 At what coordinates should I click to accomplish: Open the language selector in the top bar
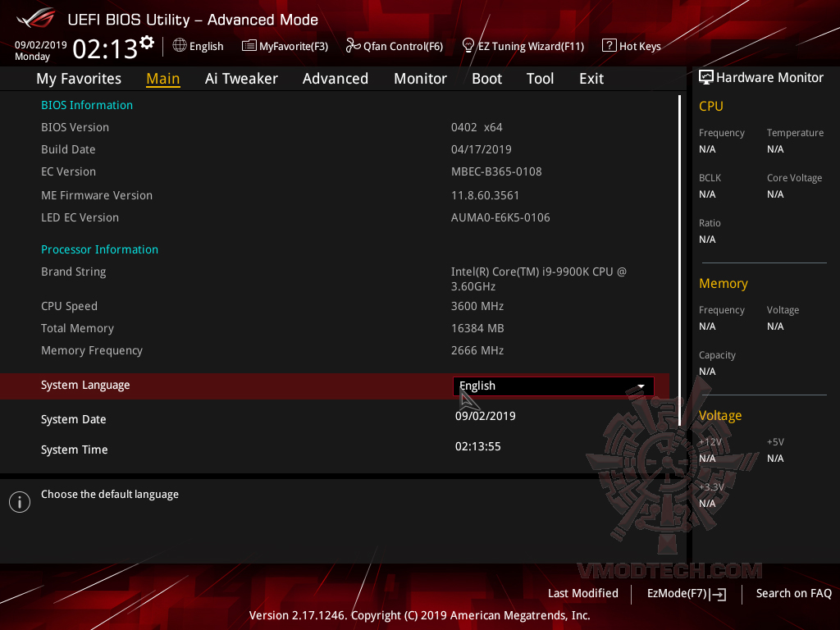pos(198,46)
